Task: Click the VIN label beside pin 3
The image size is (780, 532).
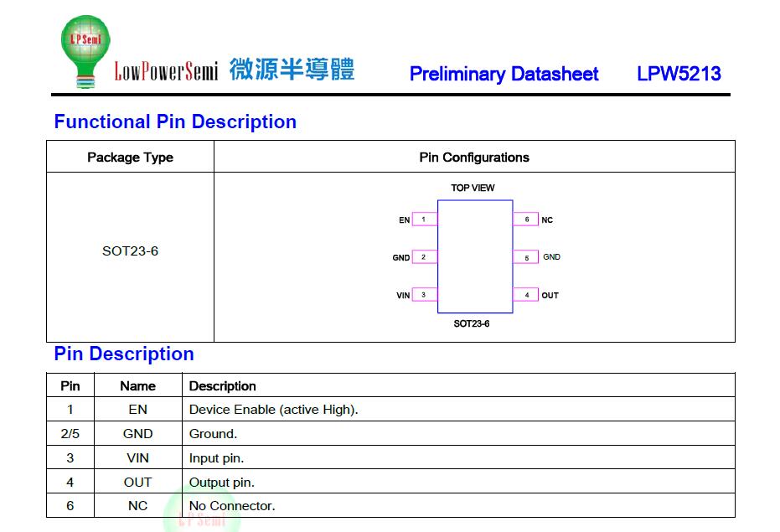Action: (x=403, y=296)
